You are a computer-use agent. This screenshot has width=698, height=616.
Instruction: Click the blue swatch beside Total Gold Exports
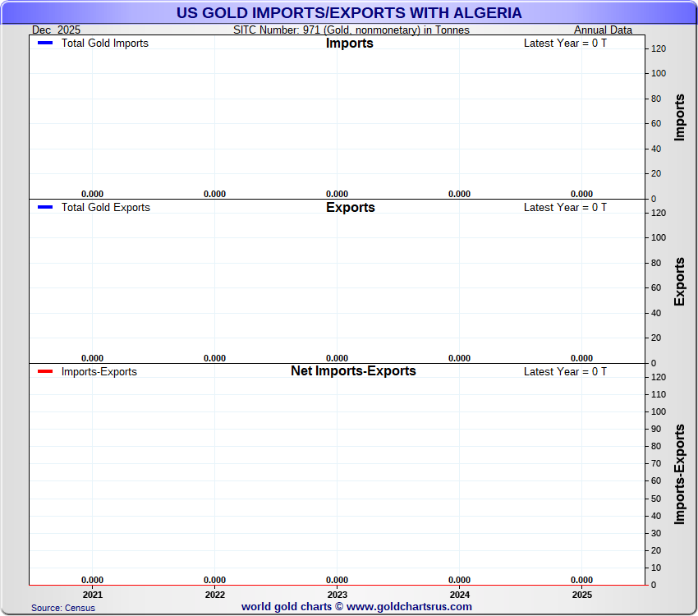click(x=45, y=208)
